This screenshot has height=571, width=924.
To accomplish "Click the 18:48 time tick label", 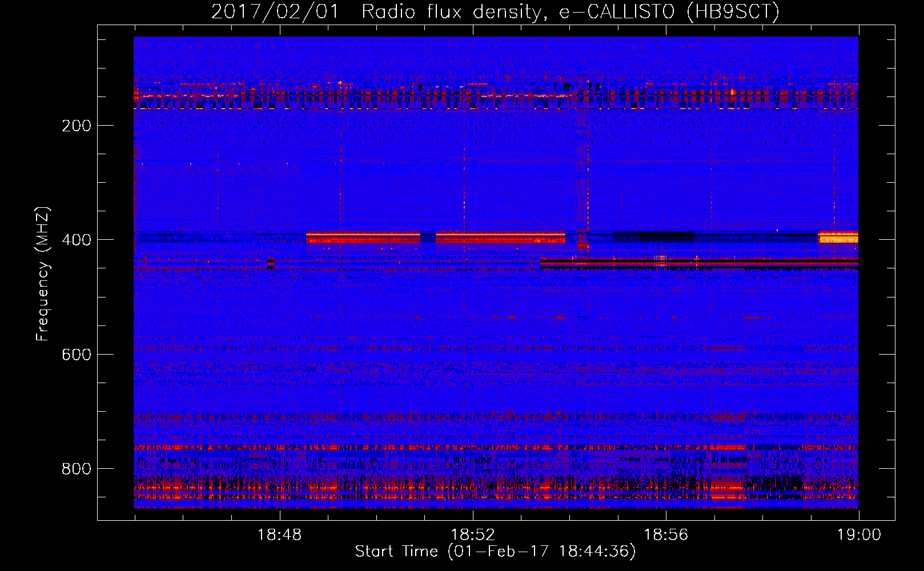I will pyautogui.click(x=280, y=535).
